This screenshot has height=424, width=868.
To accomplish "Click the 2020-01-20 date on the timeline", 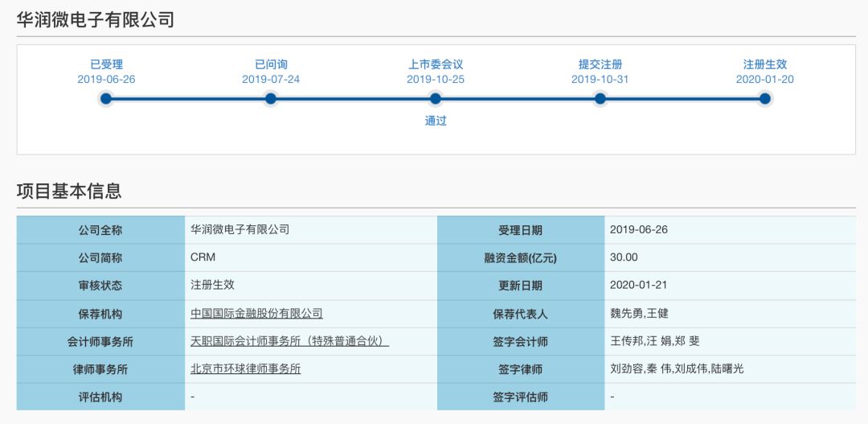I will tap(764, 80).
